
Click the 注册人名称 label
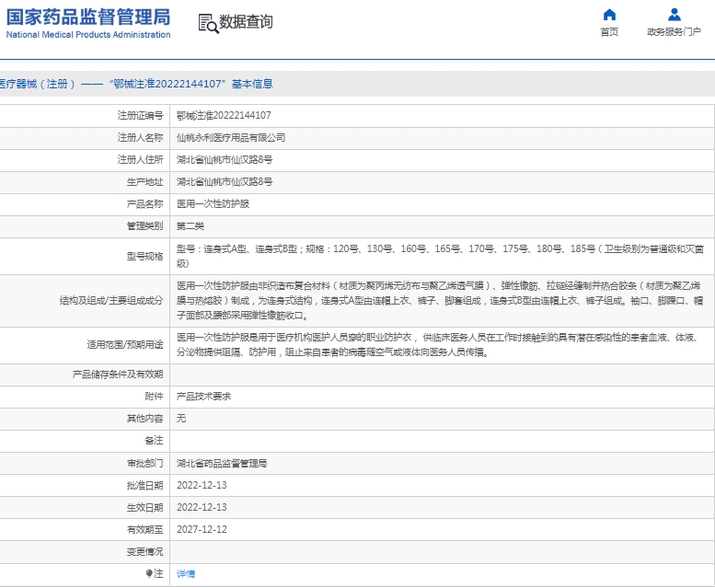click(x=140, y=138)
